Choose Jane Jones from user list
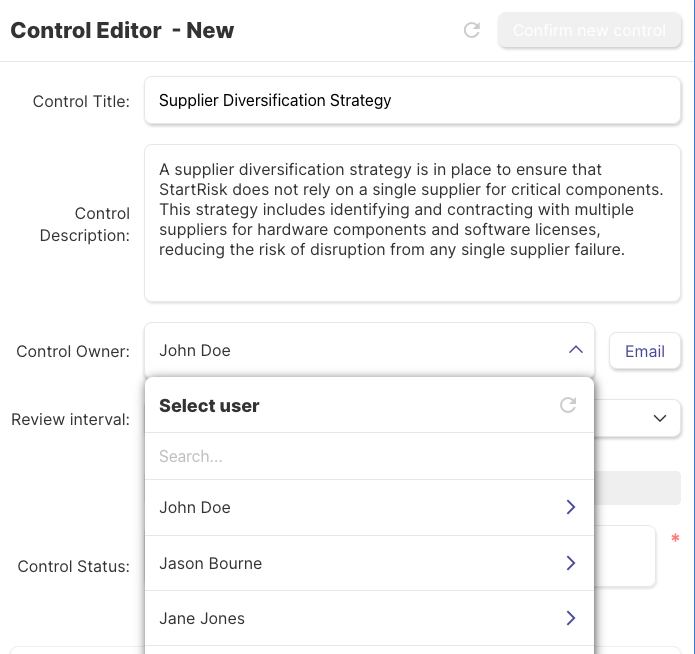Viewport: 695px width, 654px height. [x=369, y=618]
